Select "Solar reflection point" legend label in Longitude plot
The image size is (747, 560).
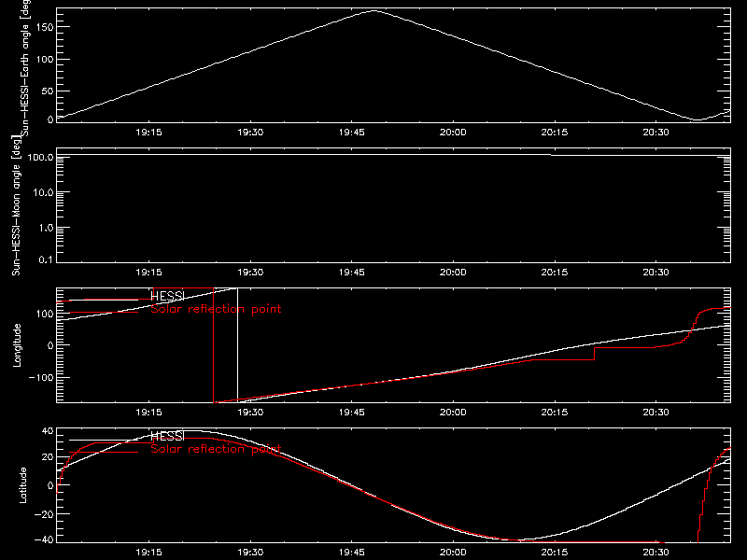tap(216, 309)
